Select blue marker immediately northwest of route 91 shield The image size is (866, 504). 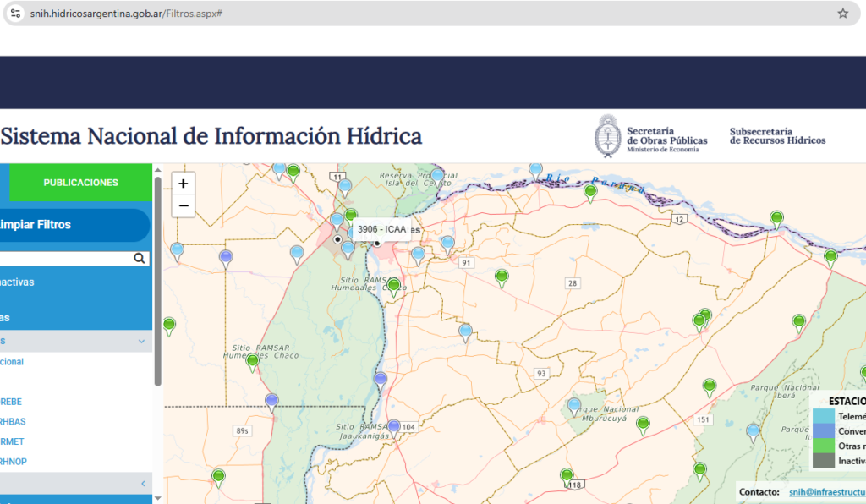click(x=448, y=244)
